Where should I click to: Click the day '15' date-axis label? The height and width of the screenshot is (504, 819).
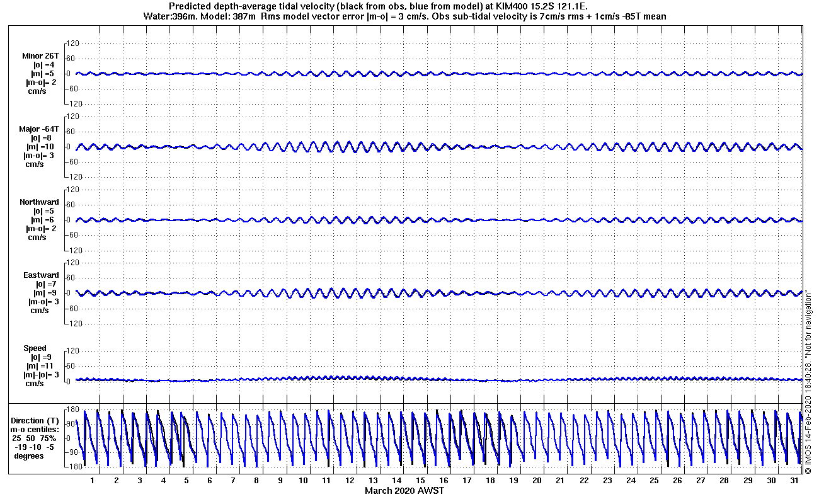(x=420, y=481)
